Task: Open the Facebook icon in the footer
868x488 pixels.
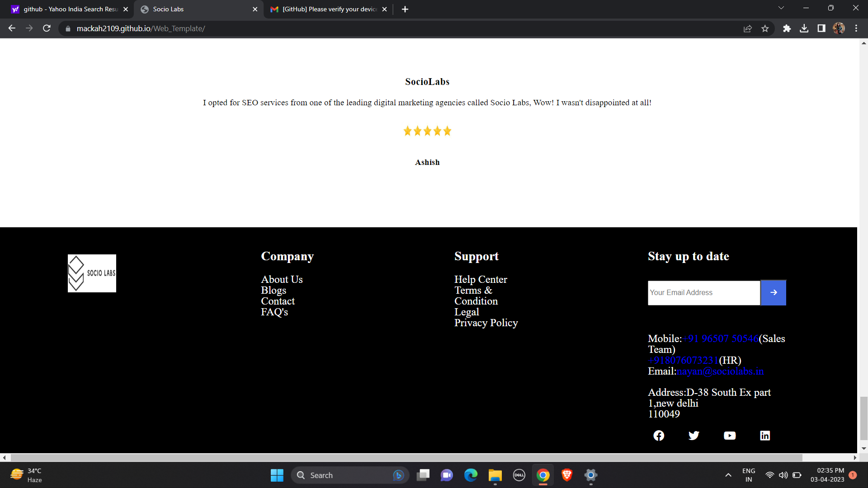Action: coord(659,435)
